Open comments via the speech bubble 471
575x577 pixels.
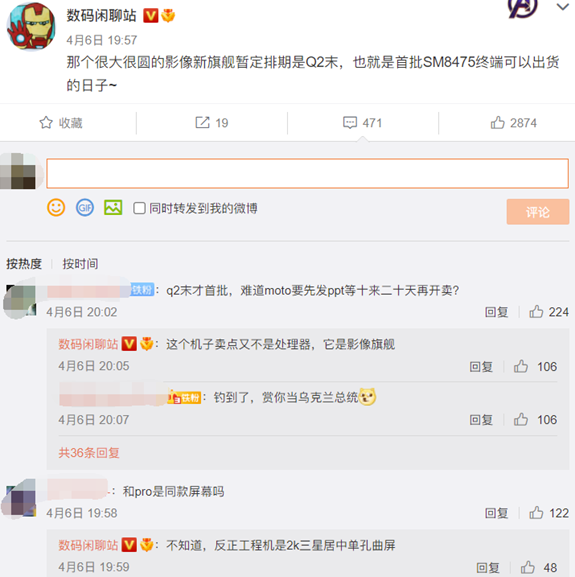click(362, 123)
